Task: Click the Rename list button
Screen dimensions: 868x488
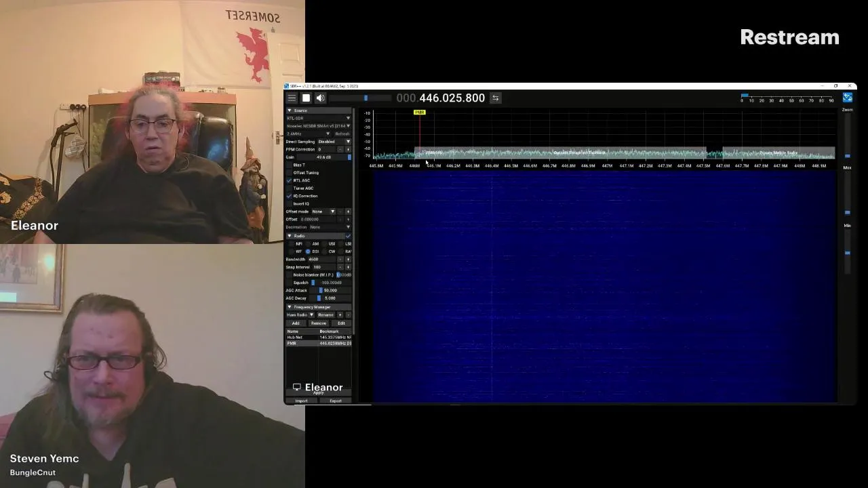Action: point(325,315)
